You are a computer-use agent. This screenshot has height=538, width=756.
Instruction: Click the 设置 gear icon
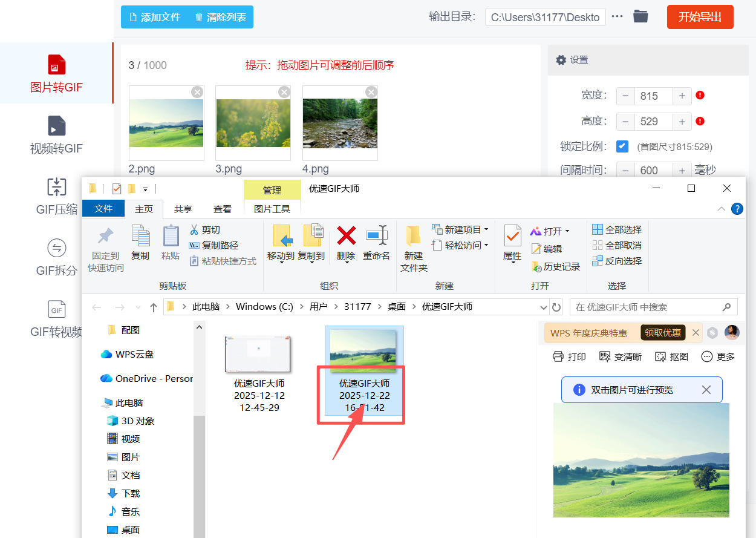561,59
